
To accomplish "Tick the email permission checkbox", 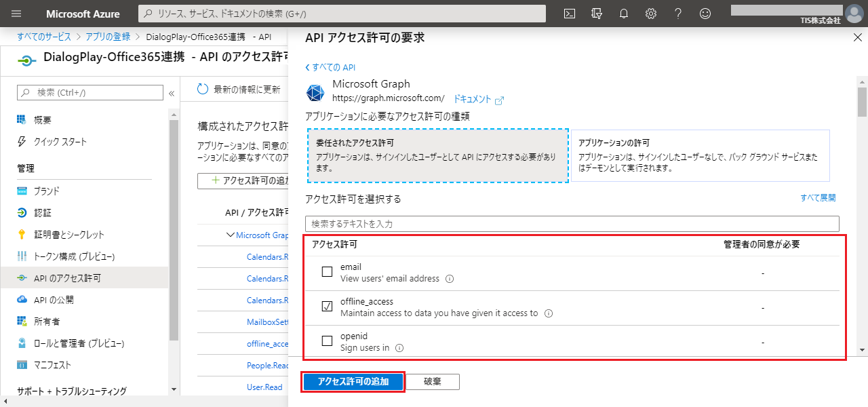I will pos(327,272).
